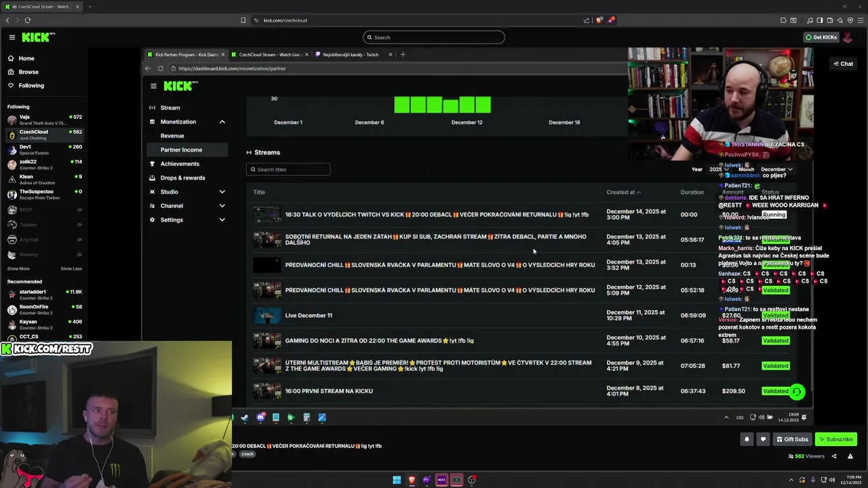Open recommended channel RoomOnFire
This screenshot has width=868, height=488.
(44, 309)
